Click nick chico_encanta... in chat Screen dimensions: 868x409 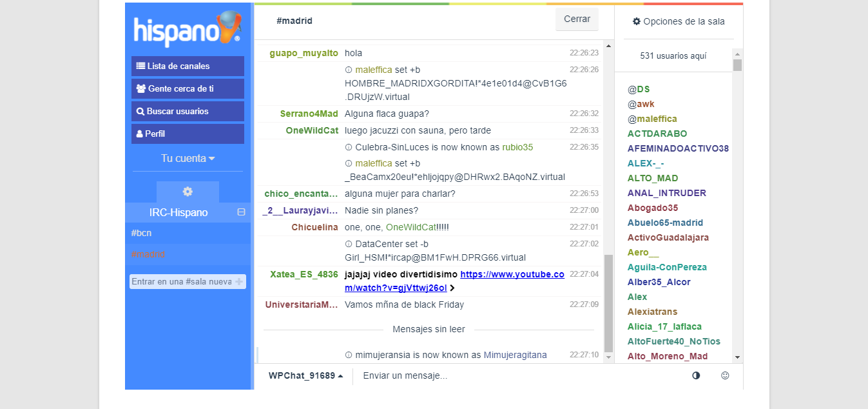coord(301,194)
